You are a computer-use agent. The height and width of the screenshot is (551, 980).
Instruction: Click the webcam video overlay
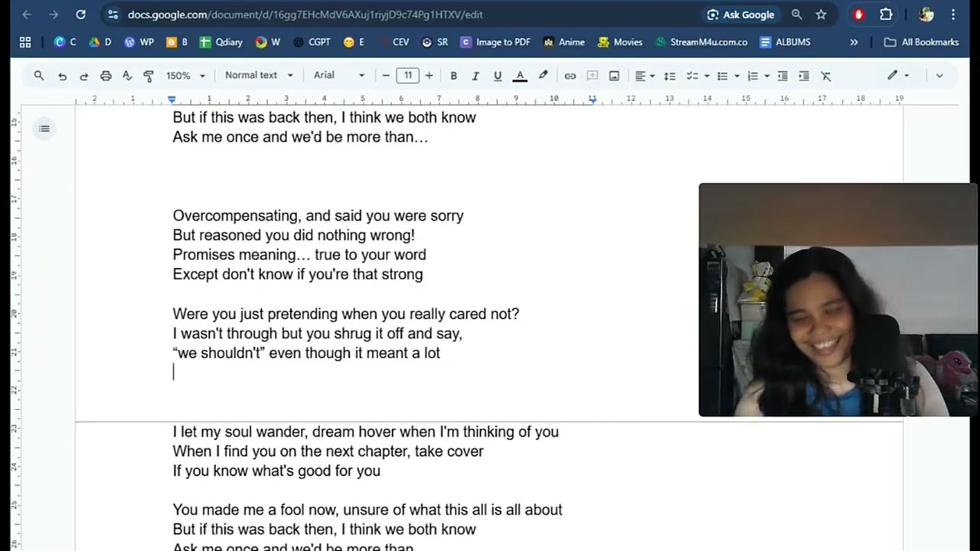coord(838,300)
